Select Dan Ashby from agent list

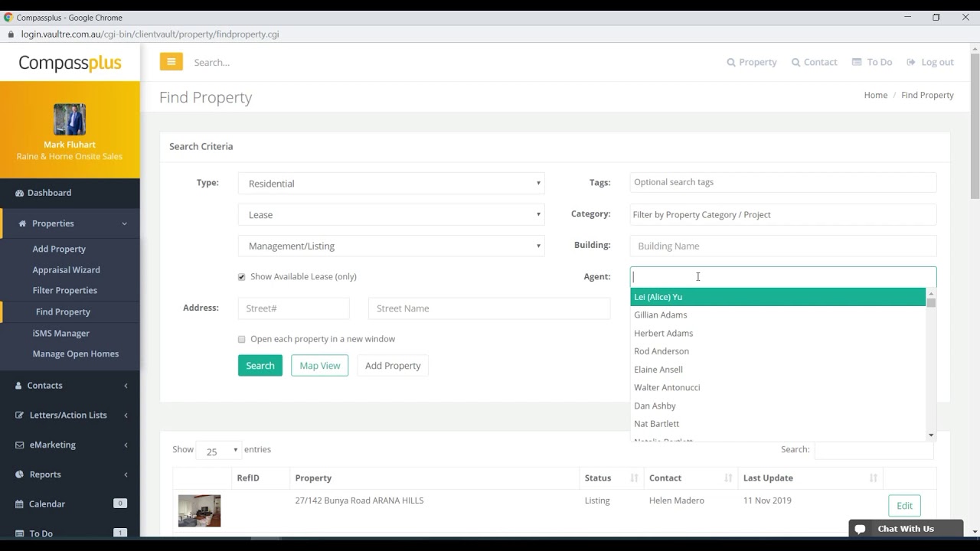[778, 406]
